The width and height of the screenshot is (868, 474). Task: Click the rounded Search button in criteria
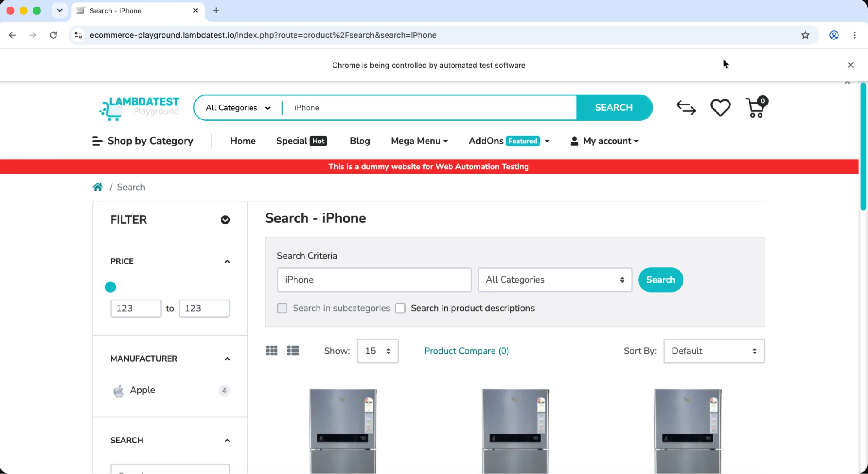pyautogui.click(x=660, y=280)
